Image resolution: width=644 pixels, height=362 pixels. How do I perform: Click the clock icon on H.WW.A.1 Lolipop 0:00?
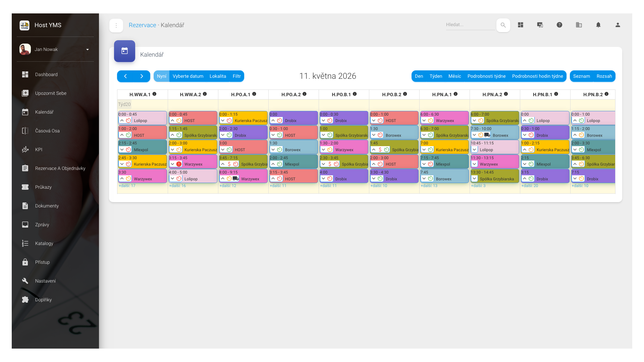(128, 121)
